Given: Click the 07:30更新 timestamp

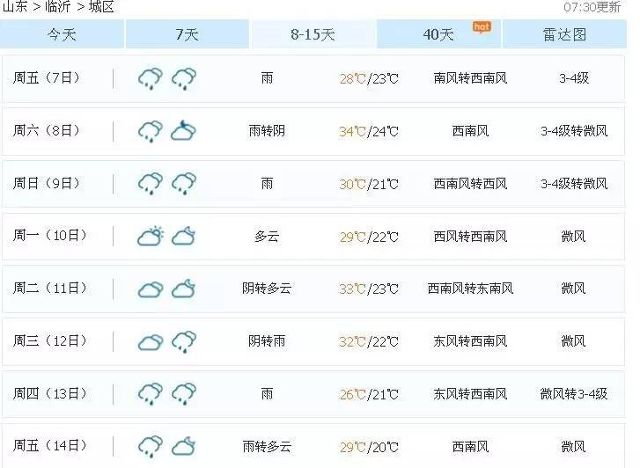Looking at the screenshot, I should [592, 7].
